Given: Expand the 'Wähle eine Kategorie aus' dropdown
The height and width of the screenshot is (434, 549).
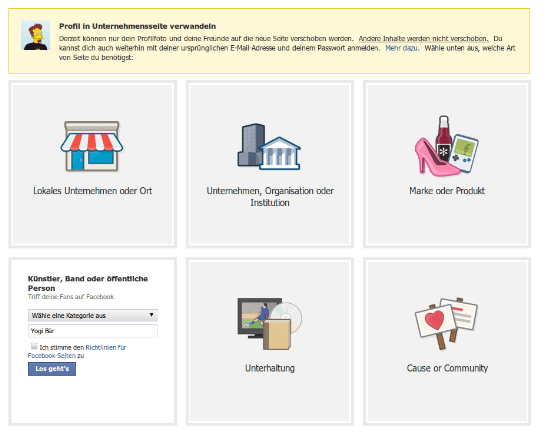Looking at the screenshot, I should [93, 315].
